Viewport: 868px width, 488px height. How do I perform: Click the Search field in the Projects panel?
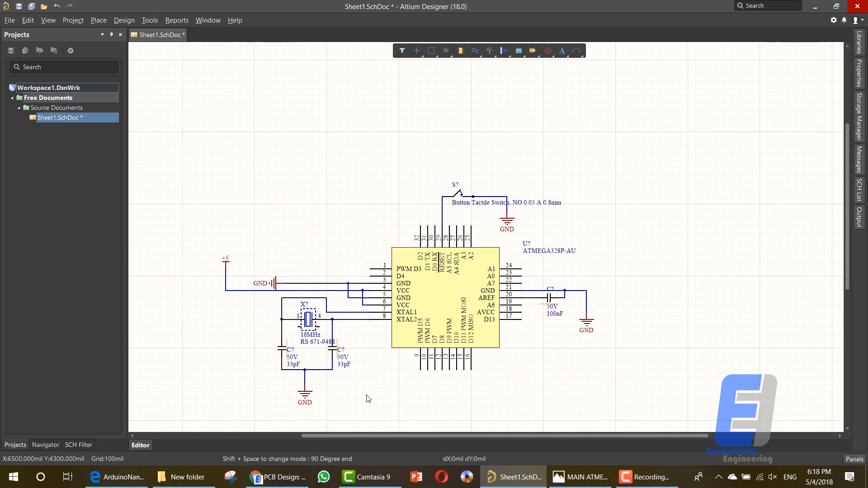[x=63, y=66]
